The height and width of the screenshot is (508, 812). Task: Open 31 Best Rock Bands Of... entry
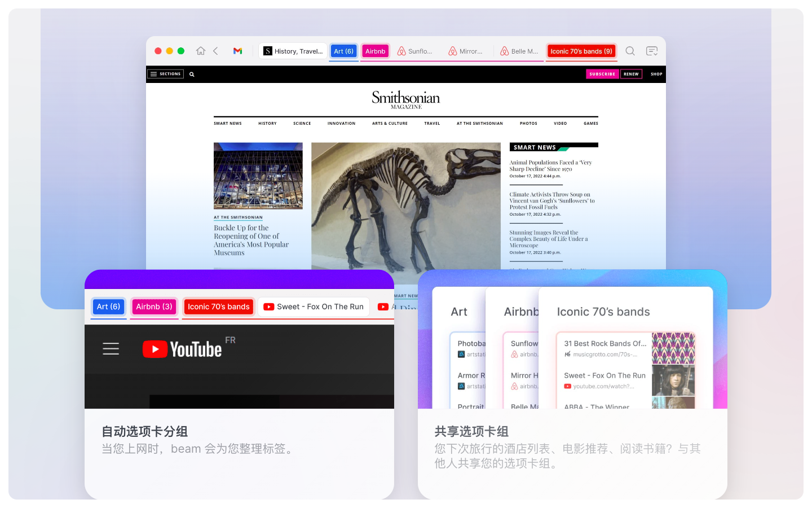click(605, 348)
